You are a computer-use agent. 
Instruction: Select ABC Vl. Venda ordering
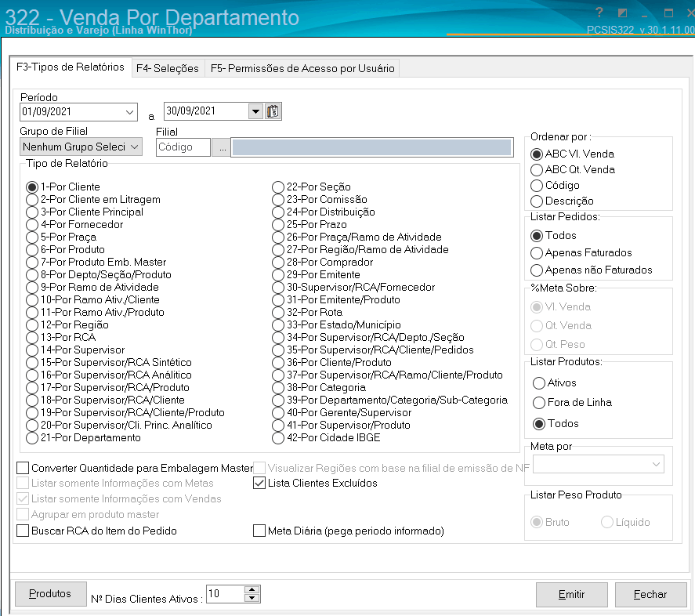(536, 154)
